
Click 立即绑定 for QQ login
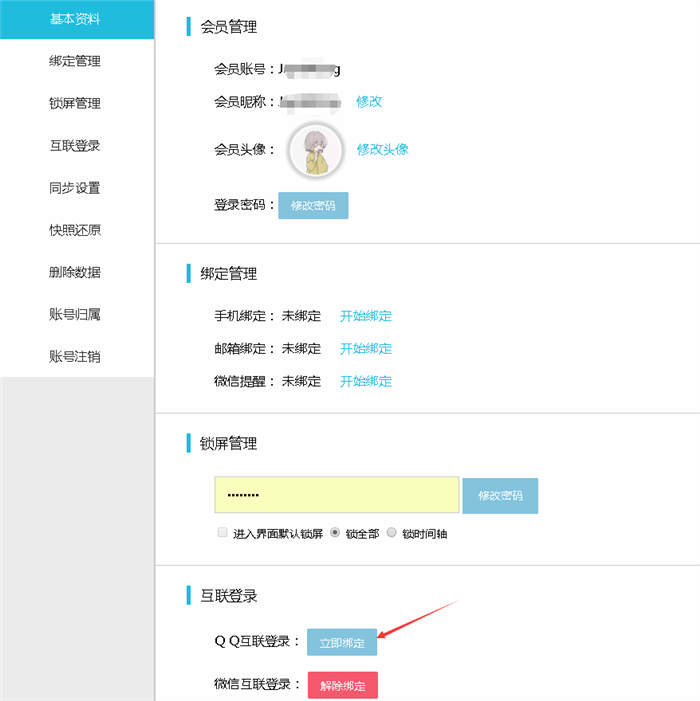click(x=342, y=643)
